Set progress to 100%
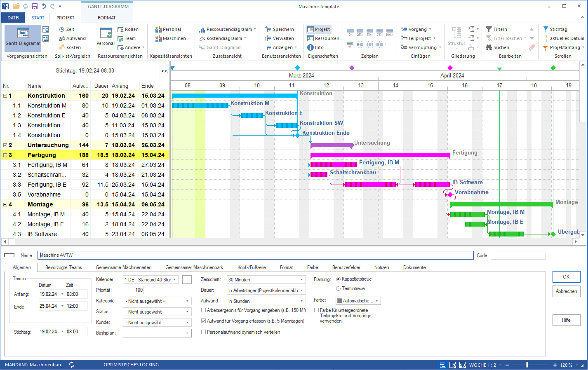The image size is (588, 370). coord(390,32)
